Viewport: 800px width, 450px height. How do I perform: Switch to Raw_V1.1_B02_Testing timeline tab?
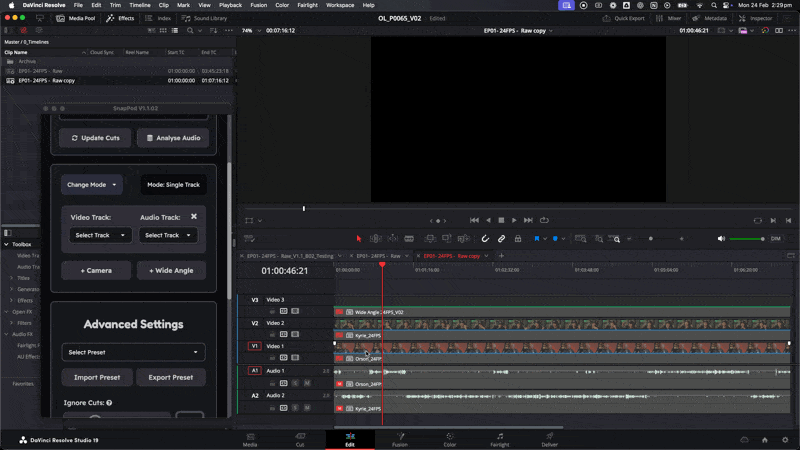coord(290,256)
